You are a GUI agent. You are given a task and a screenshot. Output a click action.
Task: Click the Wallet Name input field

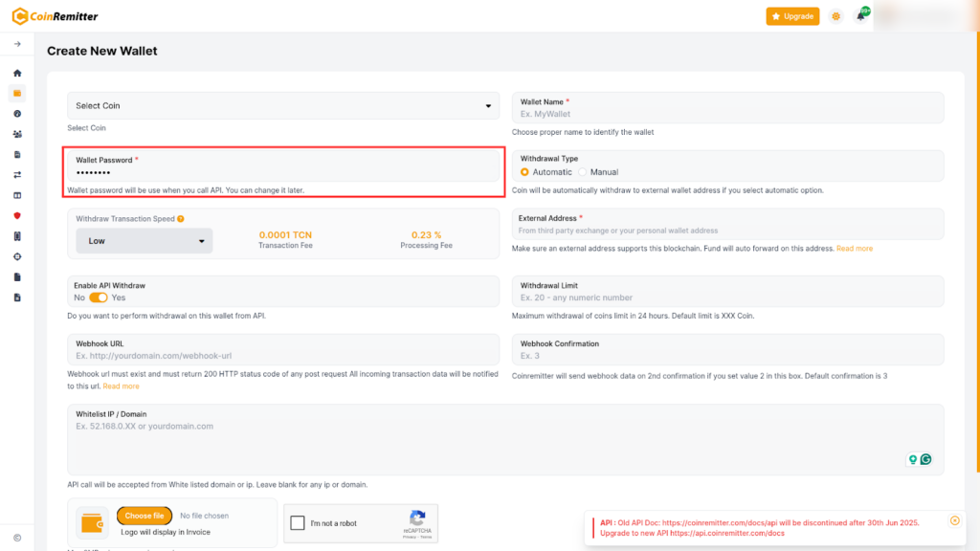727,114
